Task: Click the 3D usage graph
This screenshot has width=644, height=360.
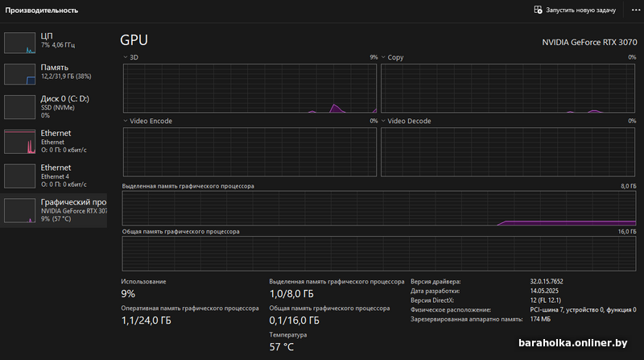Action: tap(250, 88)
